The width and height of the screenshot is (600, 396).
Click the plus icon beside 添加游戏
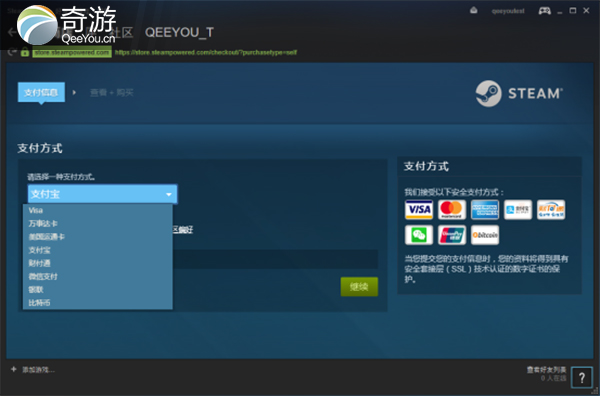pos(14,369)
